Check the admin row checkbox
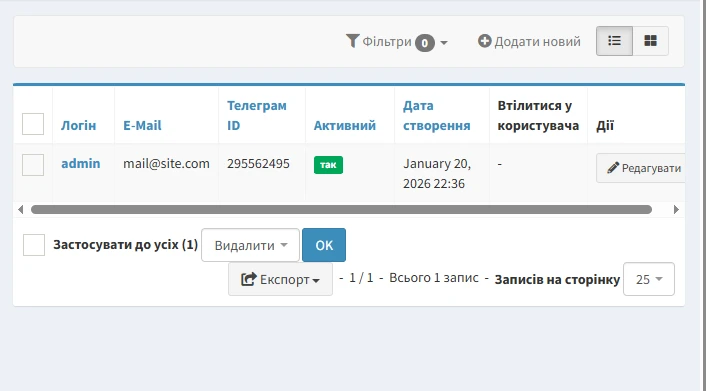 [33, 165]
